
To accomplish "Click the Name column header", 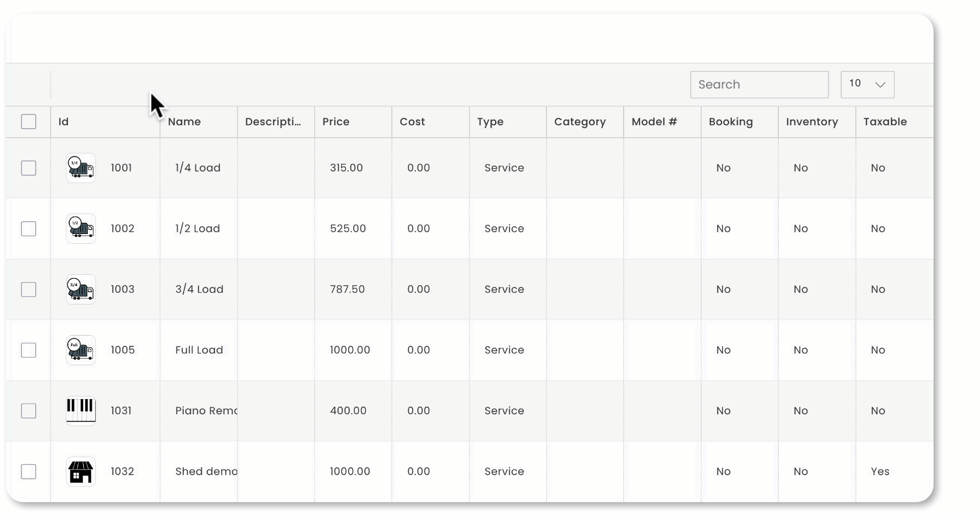I will click(185, 122).
